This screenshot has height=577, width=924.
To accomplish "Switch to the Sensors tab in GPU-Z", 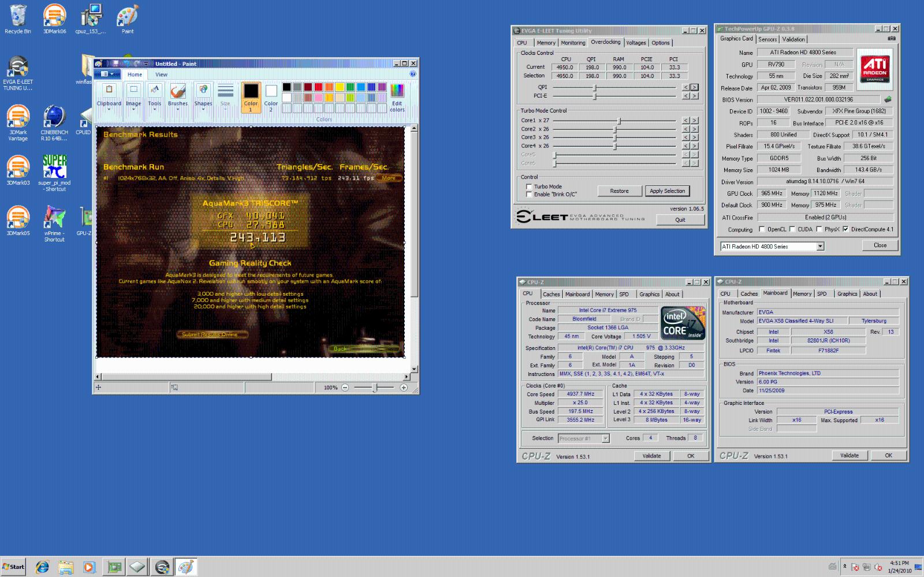I will click(x=767, y=39).
